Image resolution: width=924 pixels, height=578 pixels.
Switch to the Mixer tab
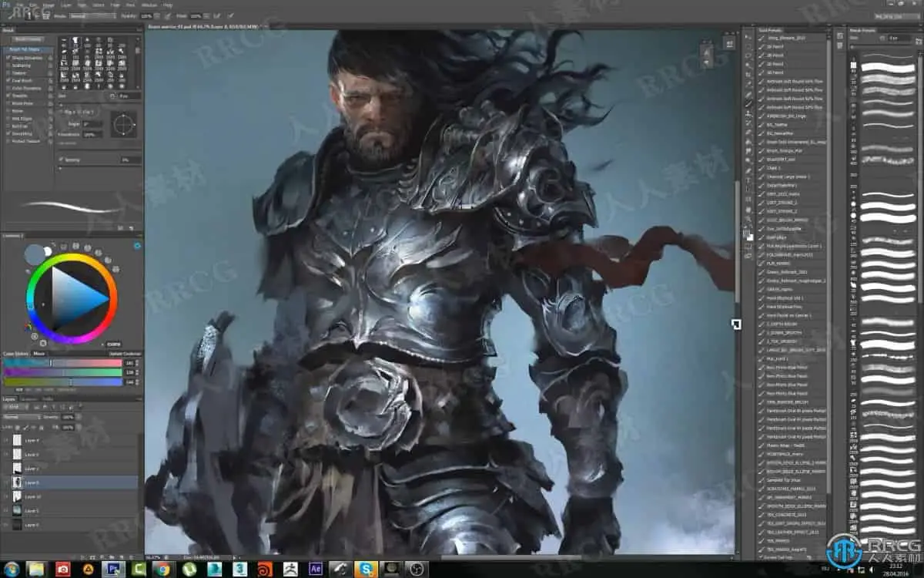(38, 354)
